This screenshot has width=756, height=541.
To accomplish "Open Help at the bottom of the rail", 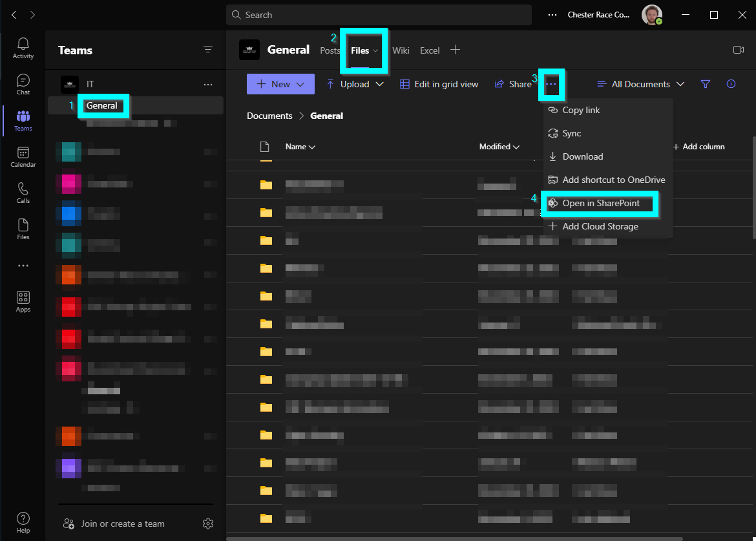I will tap(23, 523).
